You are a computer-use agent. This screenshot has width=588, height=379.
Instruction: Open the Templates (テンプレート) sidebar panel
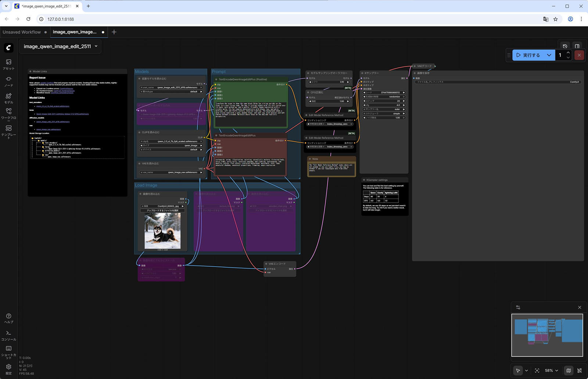tap(8, 131)
